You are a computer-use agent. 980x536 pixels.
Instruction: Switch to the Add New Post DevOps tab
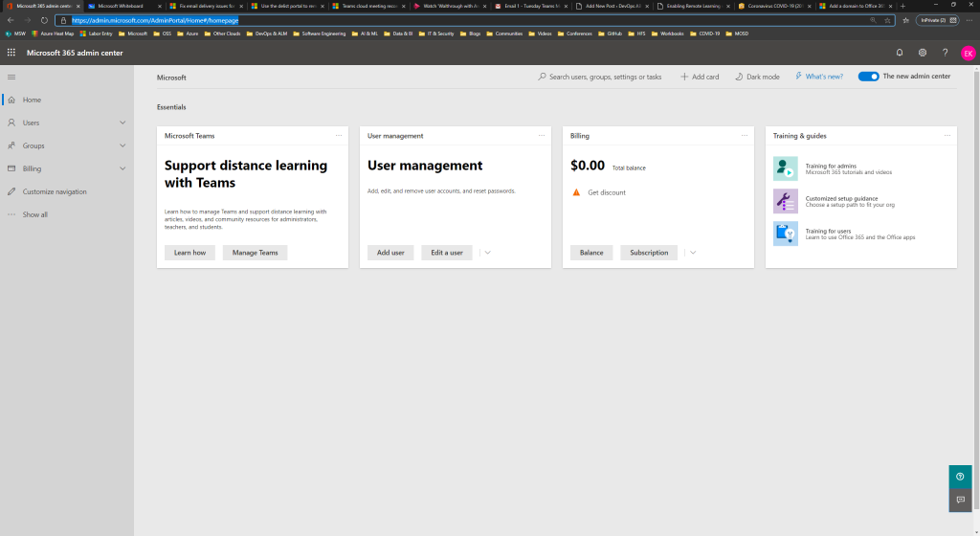[612, 6]
